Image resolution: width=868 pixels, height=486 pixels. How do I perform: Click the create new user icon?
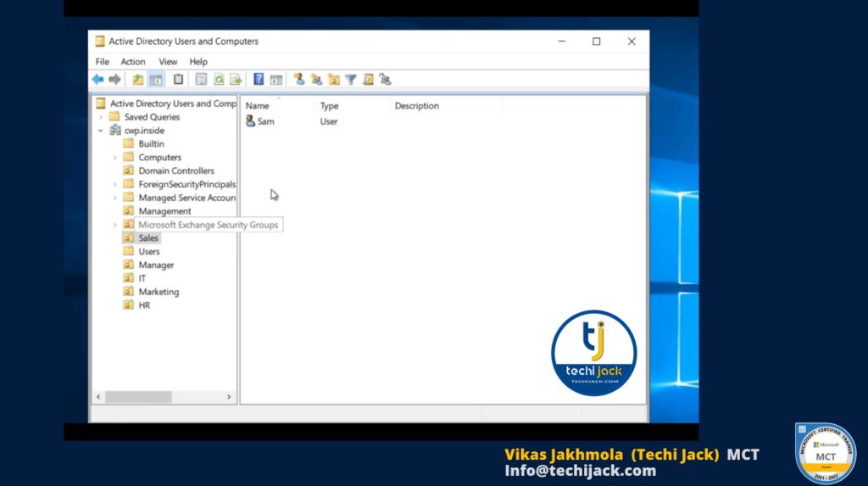(x=299, y=80)
